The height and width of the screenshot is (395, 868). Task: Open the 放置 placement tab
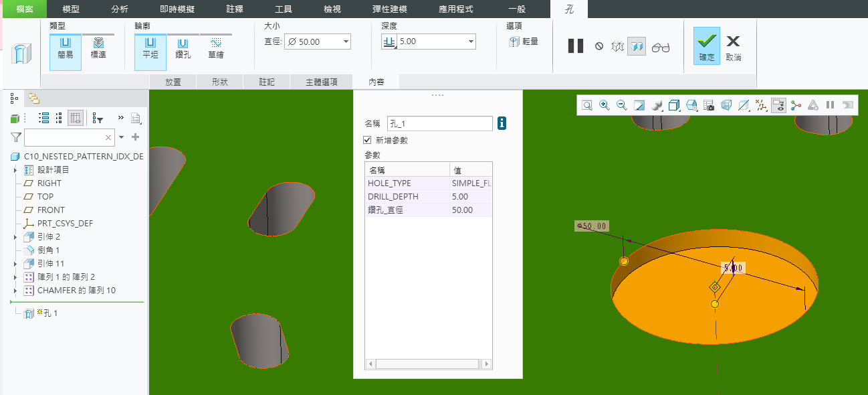click(x=173, y=82)
